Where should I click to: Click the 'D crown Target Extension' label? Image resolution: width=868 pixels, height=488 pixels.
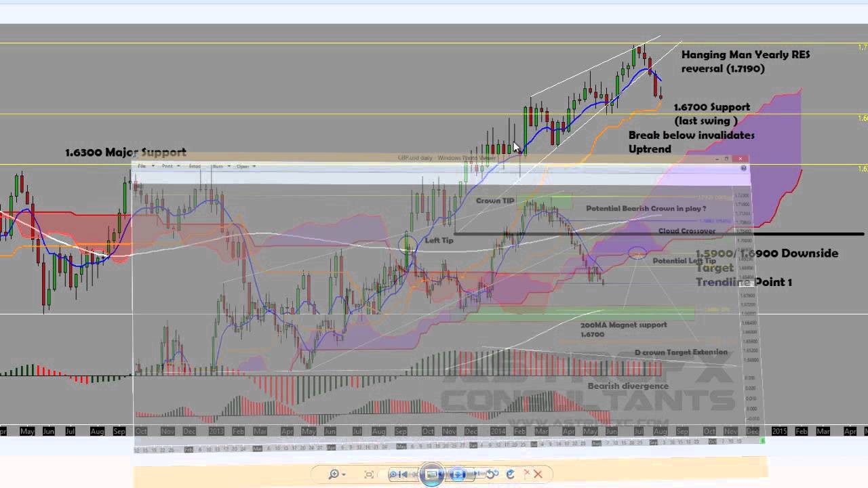pos(681,352)
